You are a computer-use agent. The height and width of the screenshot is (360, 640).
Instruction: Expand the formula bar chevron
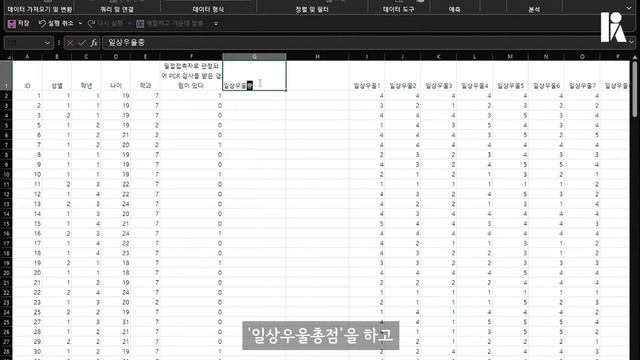point(631,42)
